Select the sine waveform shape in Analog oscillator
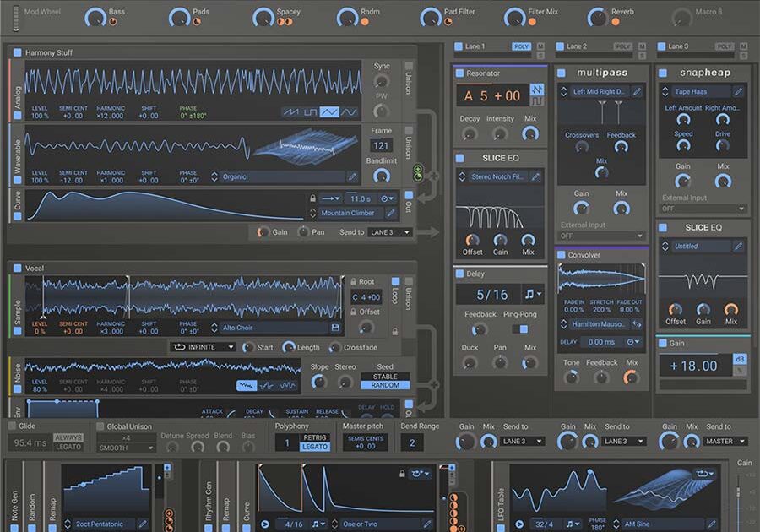760x532 pixels. 349,112
